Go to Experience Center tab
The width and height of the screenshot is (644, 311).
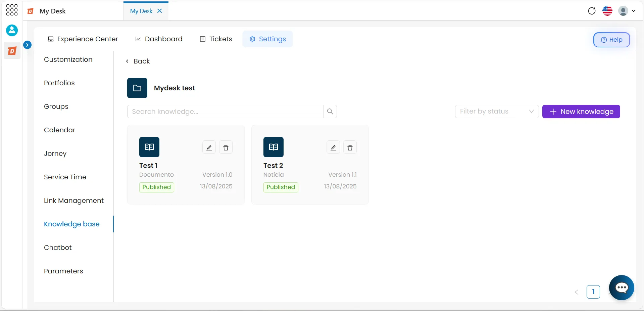click(83, 39)
